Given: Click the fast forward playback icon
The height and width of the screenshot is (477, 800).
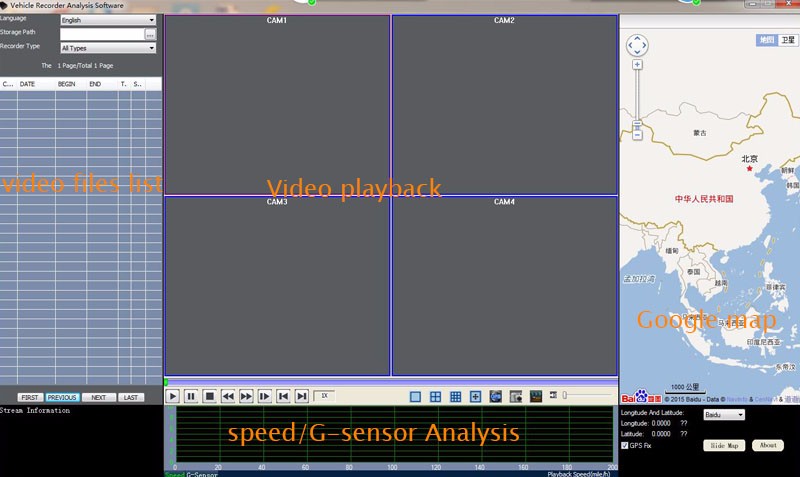Looking at the screenshot, I should (x=246, y=397).
